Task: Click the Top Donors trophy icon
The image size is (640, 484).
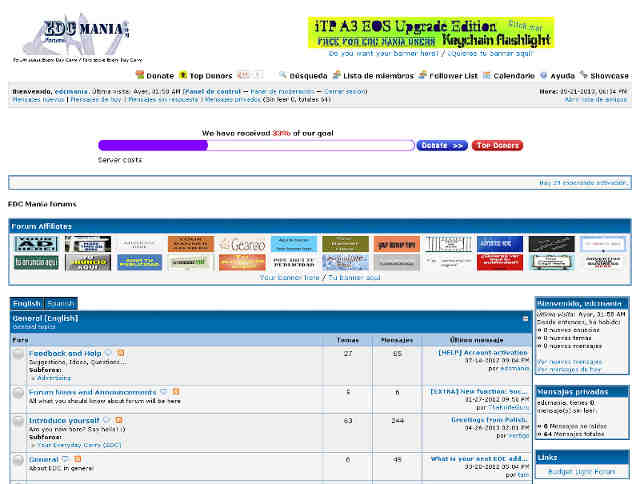Action: tap(183, 75)
